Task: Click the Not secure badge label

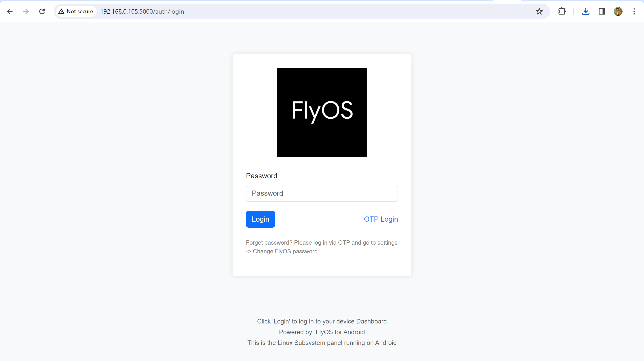Action: click(x=80, y=11)
